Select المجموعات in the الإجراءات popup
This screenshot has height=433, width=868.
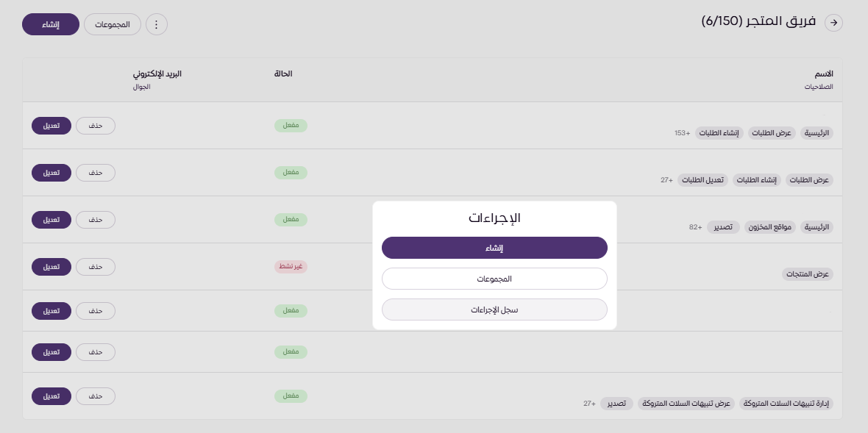tap(494, 279)
